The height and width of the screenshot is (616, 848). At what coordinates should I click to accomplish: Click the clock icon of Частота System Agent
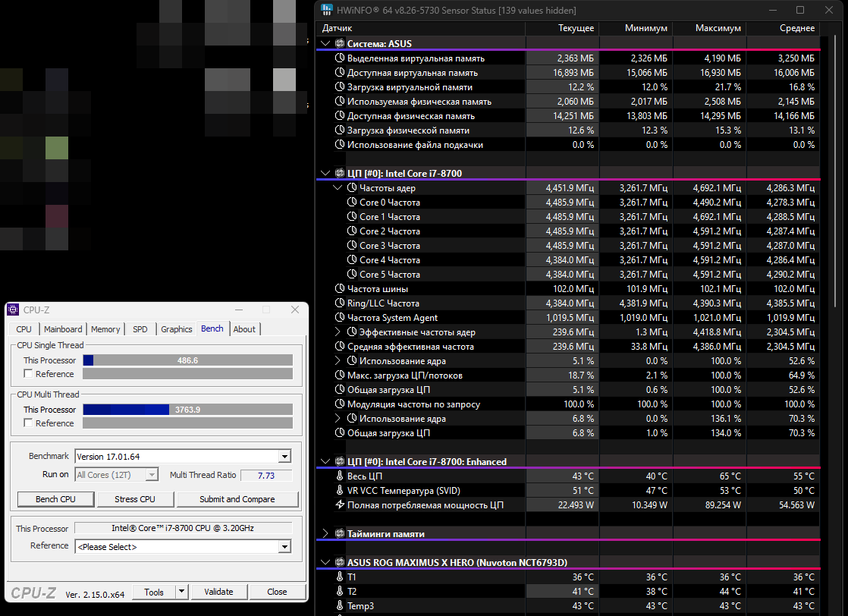(340, 317)
